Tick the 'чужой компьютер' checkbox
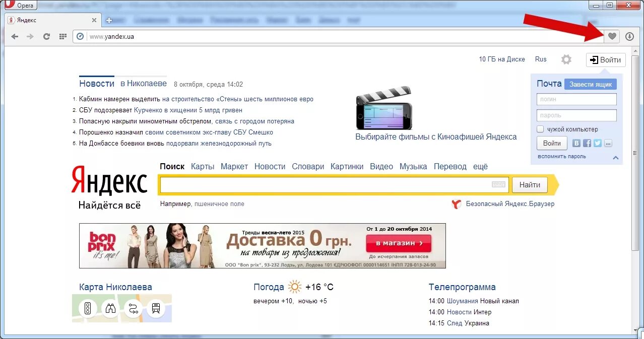Image resolution: width=644 pixels, height=339 pixels. point(540,129)
